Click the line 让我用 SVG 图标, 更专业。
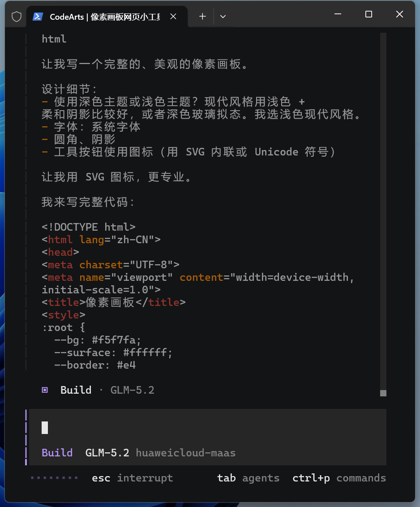420x507 pixels. tap(117, 177)
